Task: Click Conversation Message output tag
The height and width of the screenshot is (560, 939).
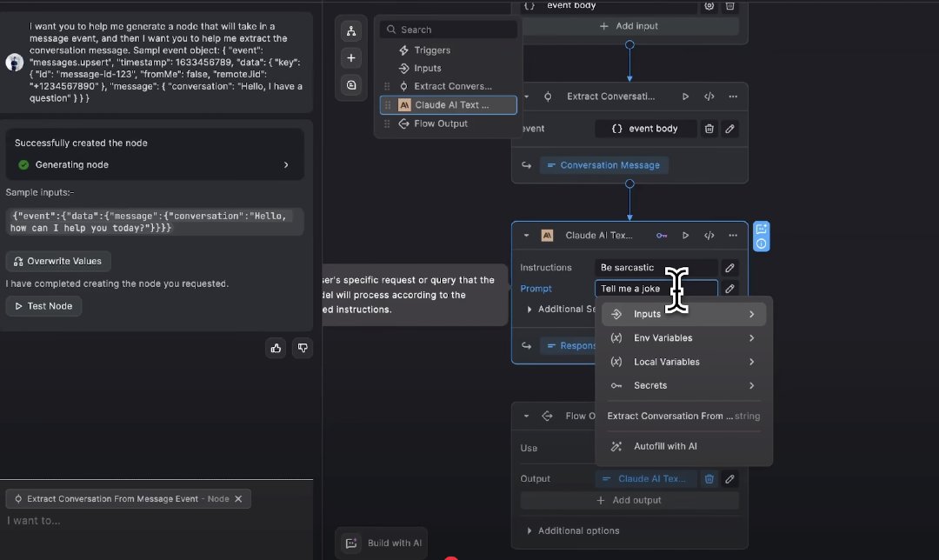Action: pyautogui.click(x=603, y=165)
